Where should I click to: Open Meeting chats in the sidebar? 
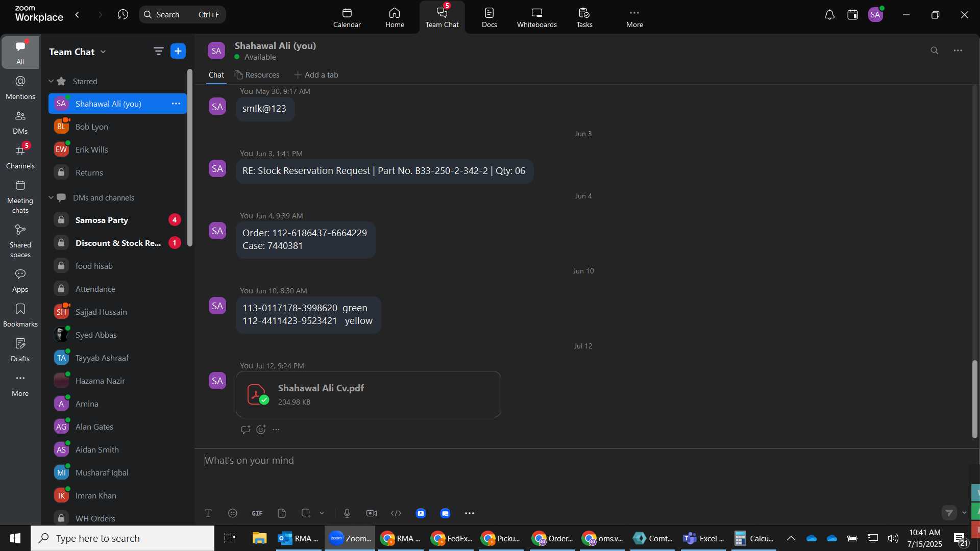(x=20, y=197)
